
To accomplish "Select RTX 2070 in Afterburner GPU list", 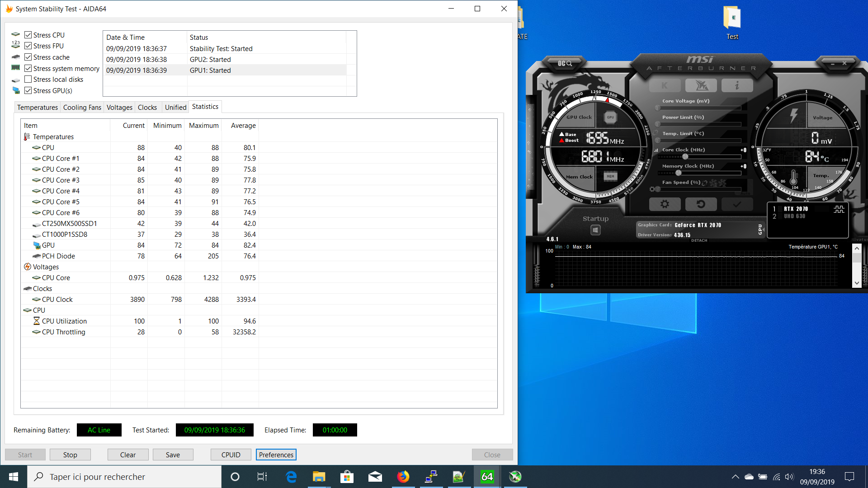I will [x=796, y=209].
